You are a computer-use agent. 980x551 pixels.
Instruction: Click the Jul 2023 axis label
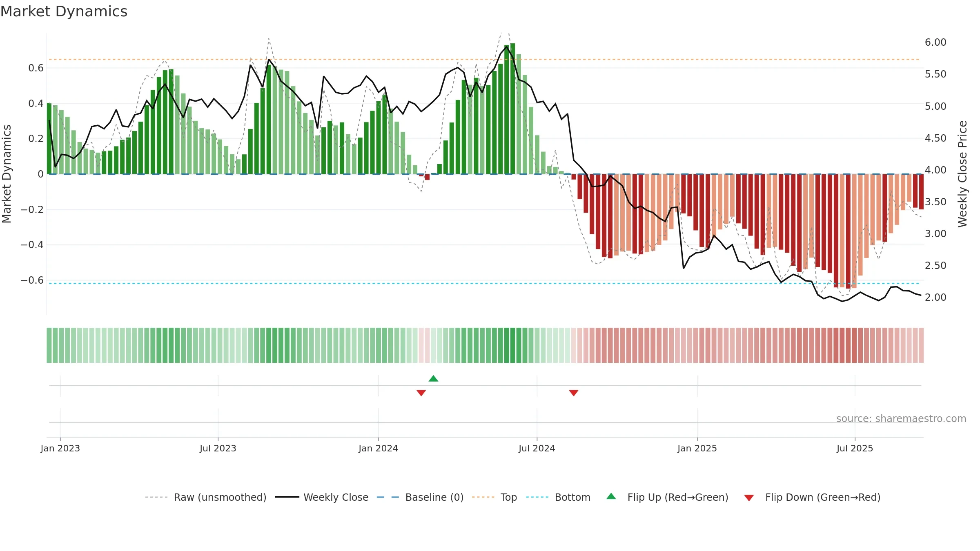[x=218, y=448]
